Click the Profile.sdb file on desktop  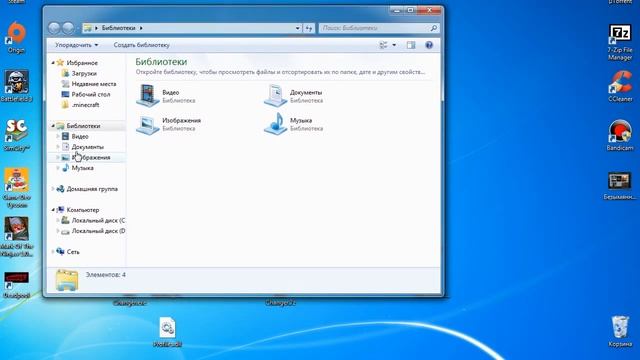[x=167, y=332]
